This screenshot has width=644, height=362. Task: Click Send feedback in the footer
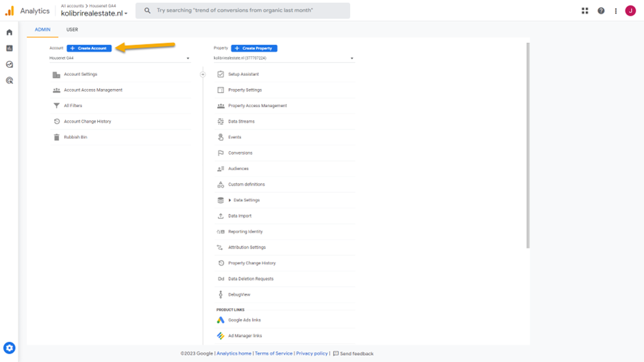[354, 353]
